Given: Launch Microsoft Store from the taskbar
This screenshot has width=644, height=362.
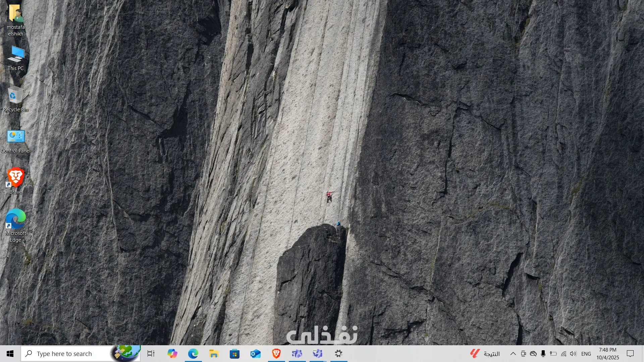Looking at the screenshot, I should coord(234,354).
